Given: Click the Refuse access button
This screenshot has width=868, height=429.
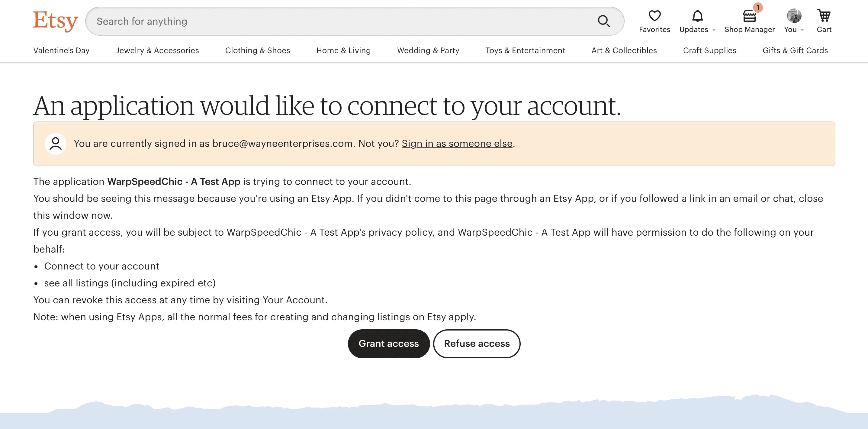Looking at the screenshot, I should point(477,344).
